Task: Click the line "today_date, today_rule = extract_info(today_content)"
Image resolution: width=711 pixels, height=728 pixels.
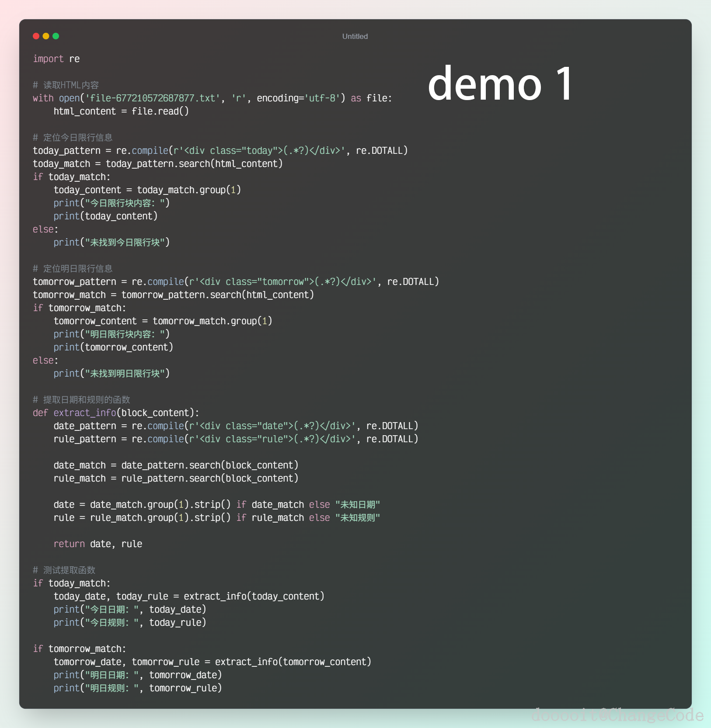Action: point(189,596)
